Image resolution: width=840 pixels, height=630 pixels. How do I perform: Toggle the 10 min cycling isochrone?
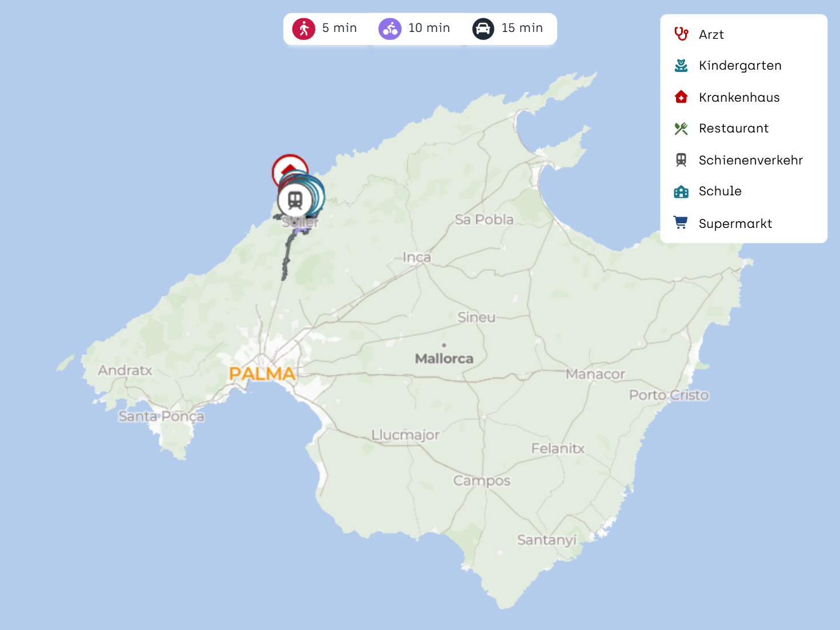[414, 29]
